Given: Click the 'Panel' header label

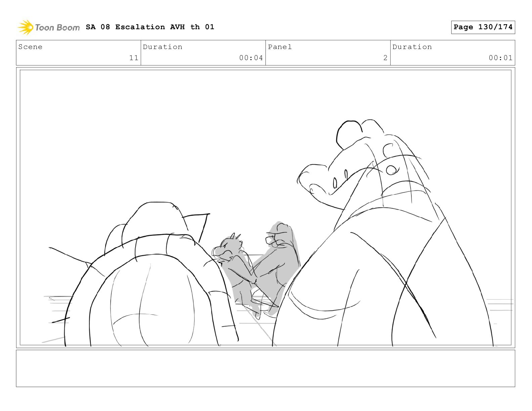Looking at the screenshot, I should (x=280, y=47).
